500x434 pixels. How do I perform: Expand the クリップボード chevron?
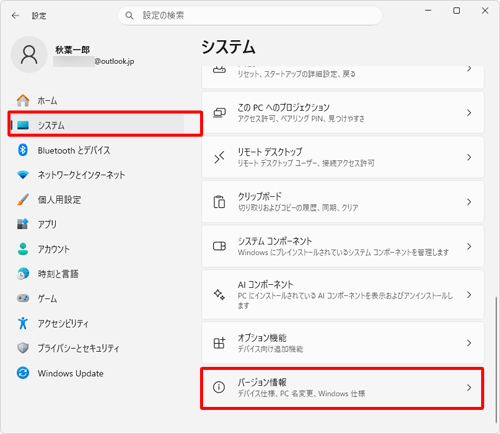pyautogui.click(x=469, y=202)
